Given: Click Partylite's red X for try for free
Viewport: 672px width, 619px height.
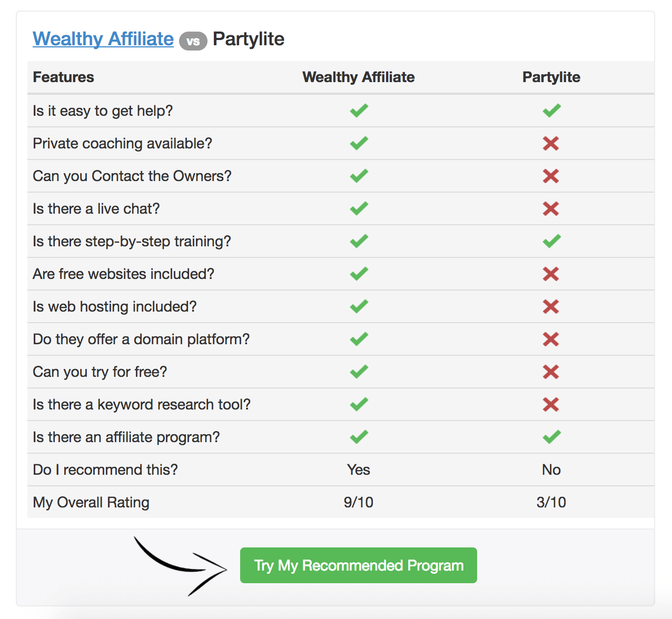Looking at the screenshot, I should (551, 372).
